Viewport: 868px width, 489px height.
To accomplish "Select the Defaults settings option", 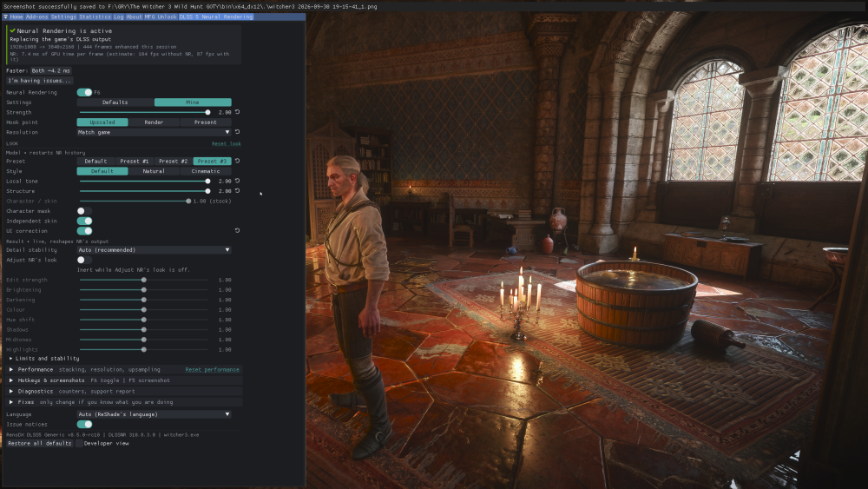I will pyautogui.click(x=115, y=102).
